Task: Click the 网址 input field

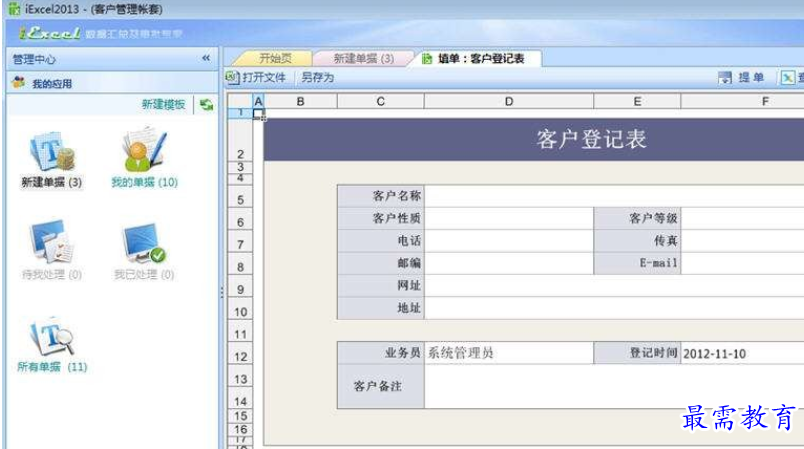Action: coord(614,285)
